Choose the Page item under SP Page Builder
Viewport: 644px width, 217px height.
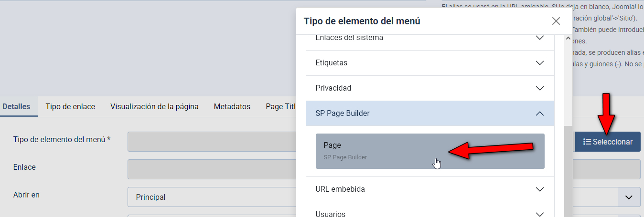429,151
